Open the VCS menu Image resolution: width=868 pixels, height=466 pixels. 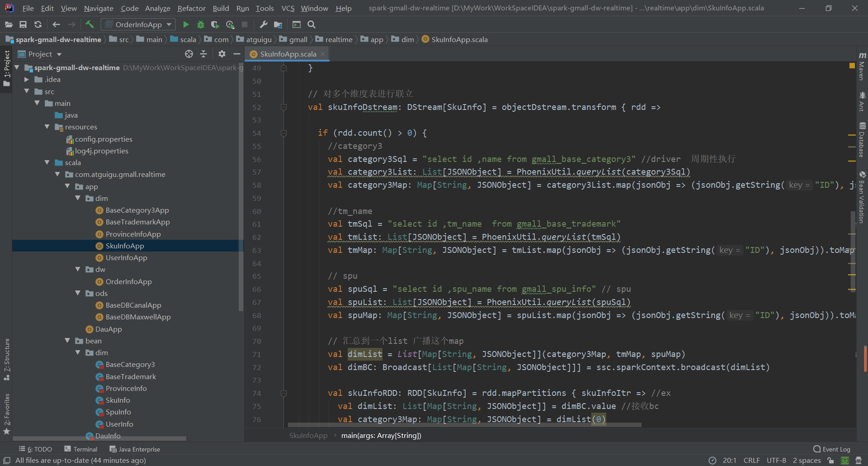tap(288, 8)
